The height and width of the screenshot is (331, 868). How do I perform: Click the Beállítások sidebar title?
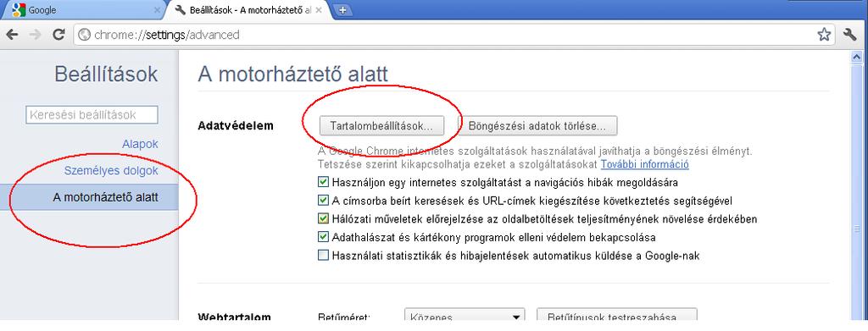pyautogui.click(x=106, y=74)
